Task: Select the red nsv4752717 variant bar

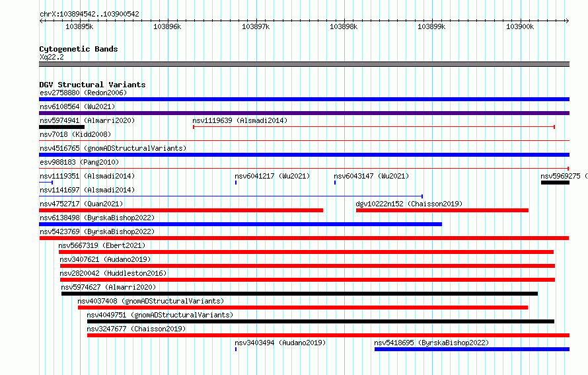Action: pyautogui.click(x=181, y=210)
